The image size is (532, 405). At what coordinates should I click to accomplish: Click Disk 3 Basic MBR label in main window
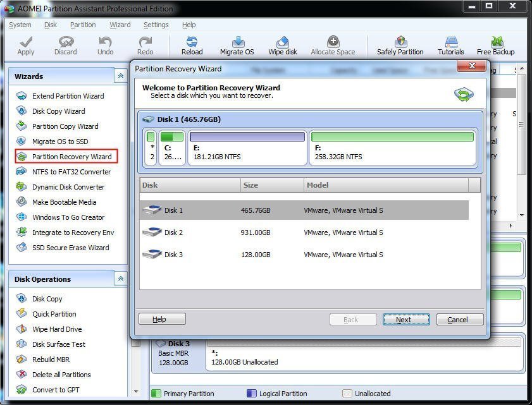coord(173,353)
